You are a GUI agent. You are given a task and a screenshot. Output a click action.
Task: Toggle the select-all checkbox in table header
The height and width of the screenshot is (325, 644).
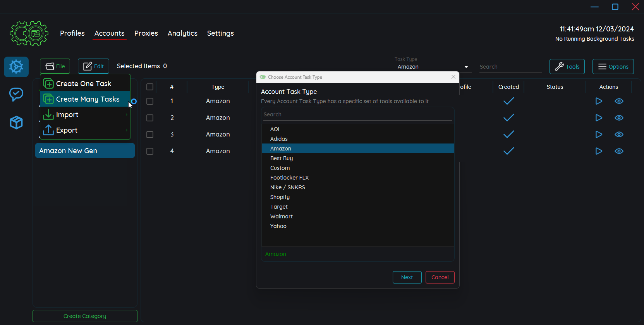point(150,87)
